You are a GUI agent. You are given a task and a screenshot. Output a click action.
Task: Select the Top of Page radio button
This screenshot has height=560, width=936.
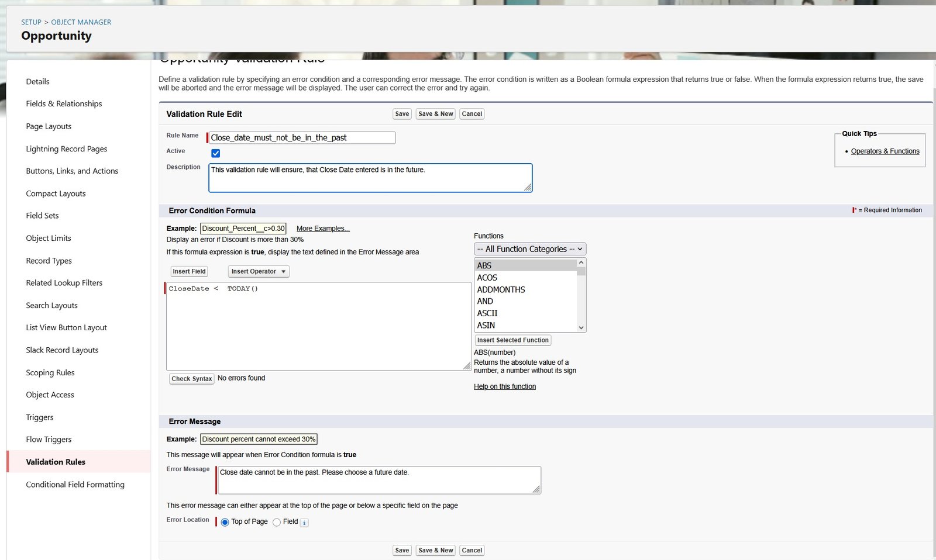pyautogui.click(x=225, y=522)
